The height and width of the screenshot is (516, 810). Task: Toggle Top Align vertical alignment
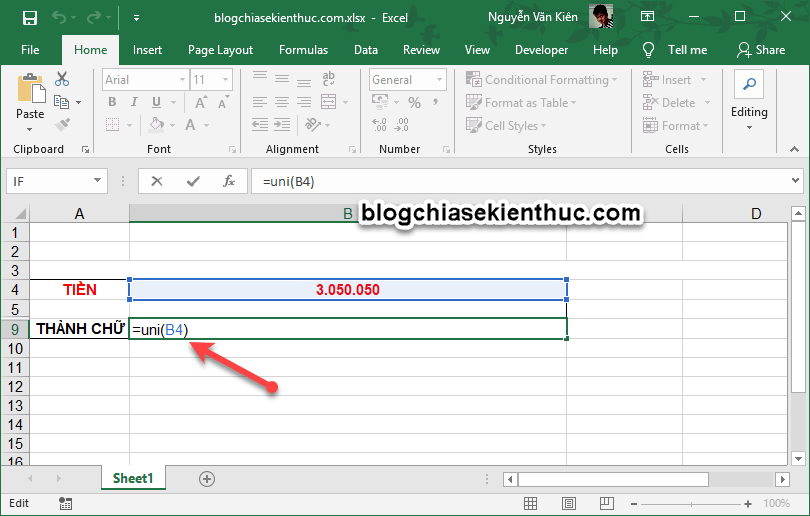point(260,76)
